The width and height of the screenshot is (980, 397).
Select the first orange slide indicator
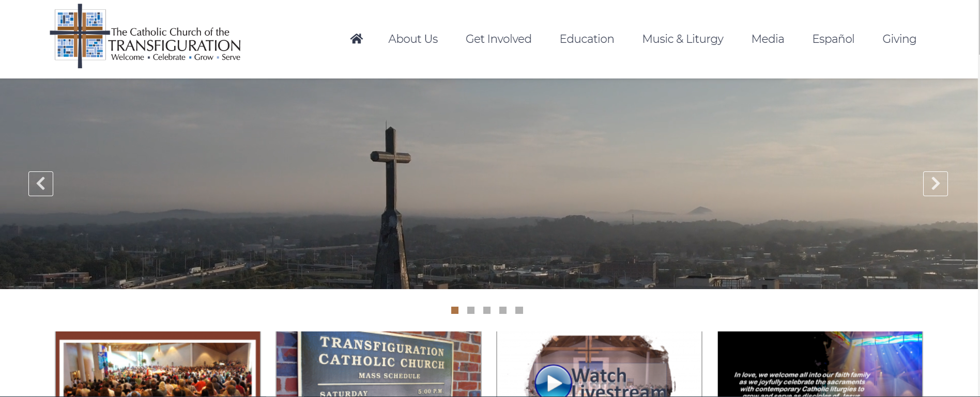coord(455,310)
